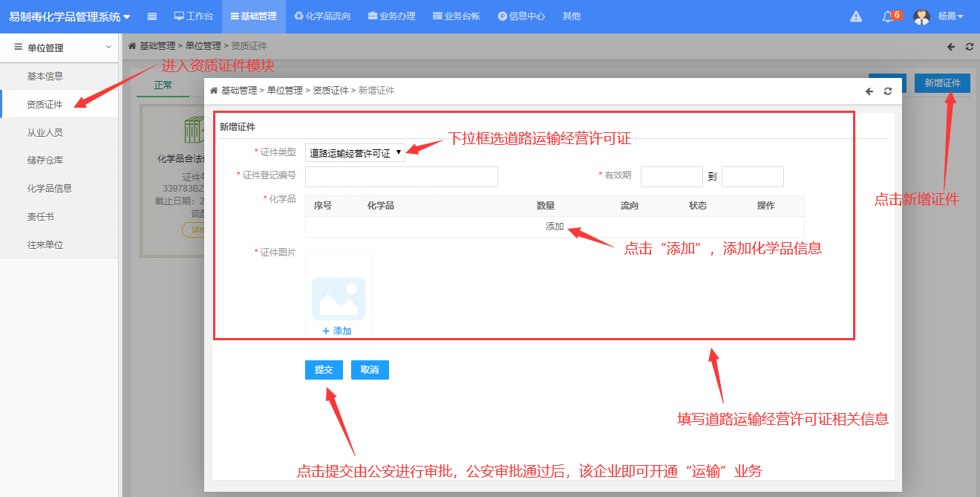
Task: Select 从业人员 in the sidebar
Action: tap(45, 132)
